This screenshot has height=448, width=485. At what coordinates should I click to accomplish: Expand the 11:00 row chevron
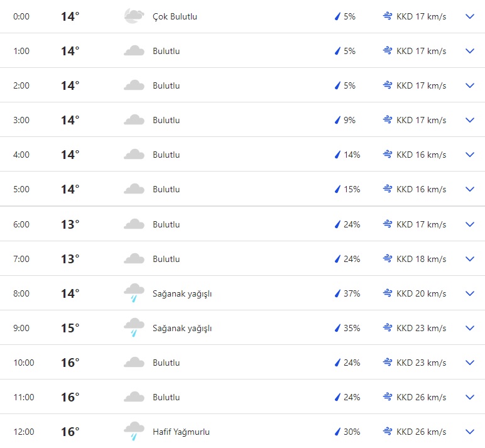[469, 397]
